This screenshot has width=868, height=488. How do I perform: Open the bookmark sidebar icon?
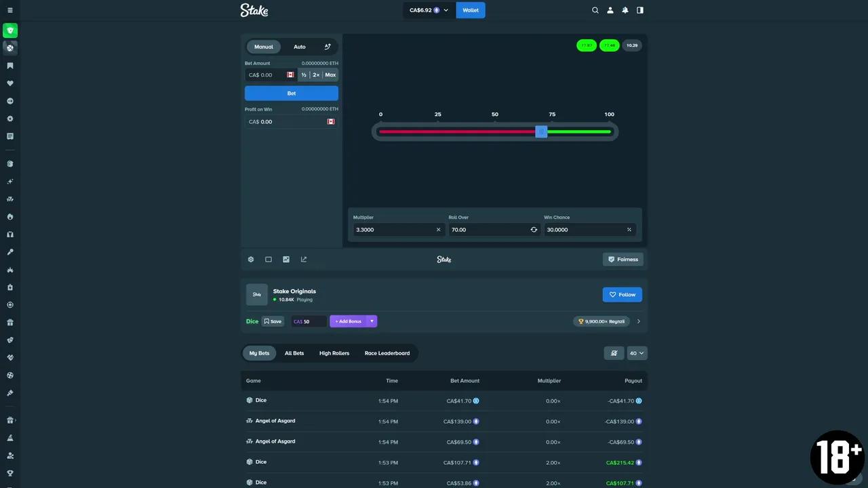[x=10, y=66]
